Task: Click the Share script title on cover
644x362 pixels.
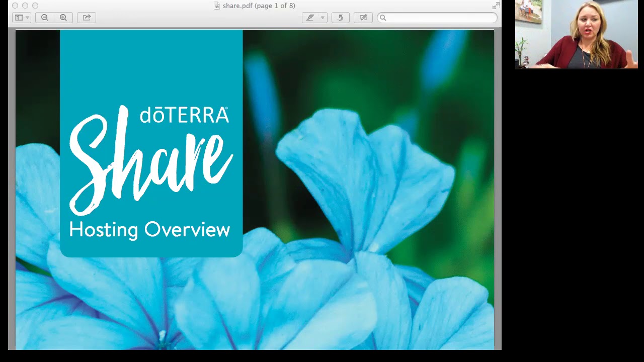Action: click(x=151, y=161)
